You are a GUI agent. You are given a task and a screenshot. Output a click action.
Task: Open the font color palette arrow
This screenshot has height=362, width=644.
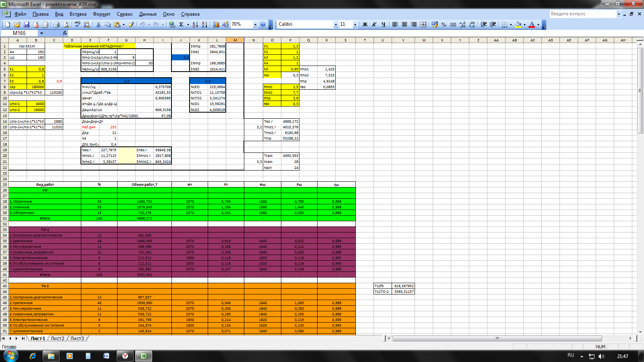(538, 25)
